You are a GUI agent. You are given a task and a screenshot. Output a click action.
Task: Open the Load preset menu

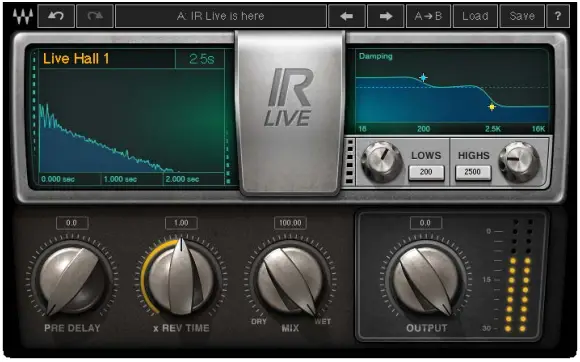[x=475, y=16]
